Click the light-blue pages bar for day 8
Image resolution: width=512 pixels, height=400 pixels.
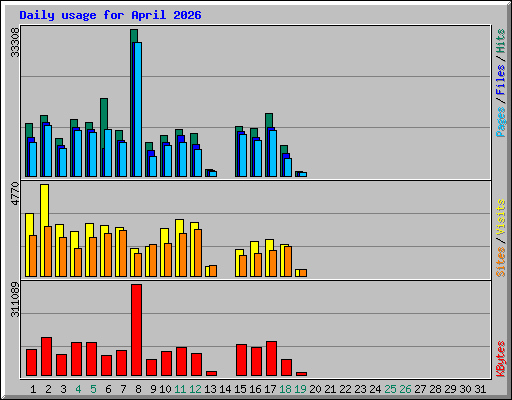point(138,109)
